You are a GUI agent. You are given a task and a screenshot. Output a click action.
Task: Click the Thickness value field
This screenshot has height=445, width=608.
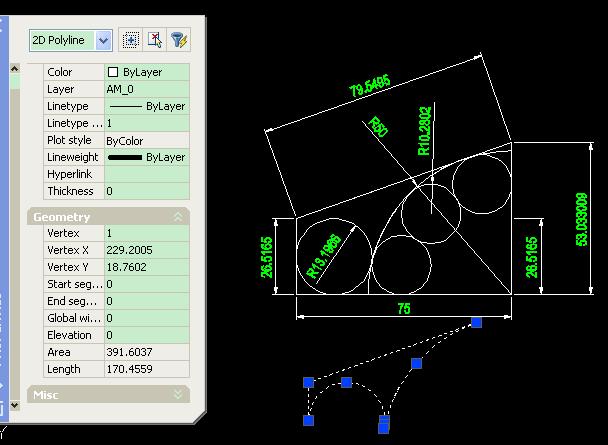point(147,191)
